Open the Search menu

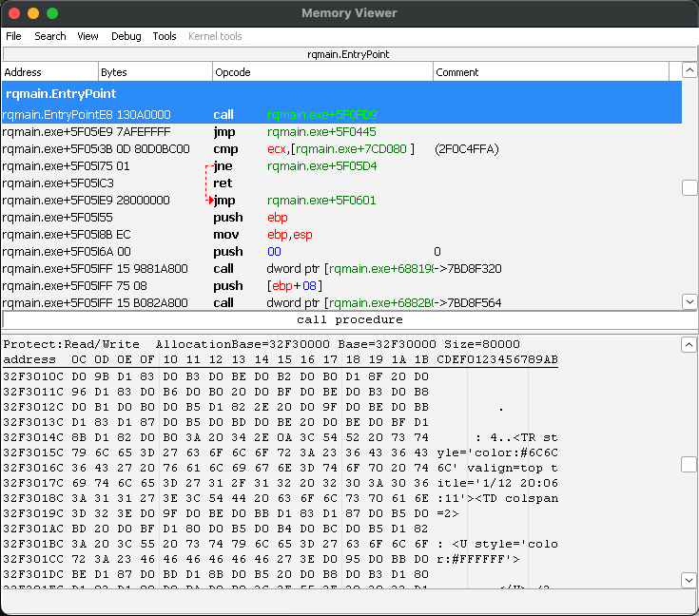click(49, 36)
